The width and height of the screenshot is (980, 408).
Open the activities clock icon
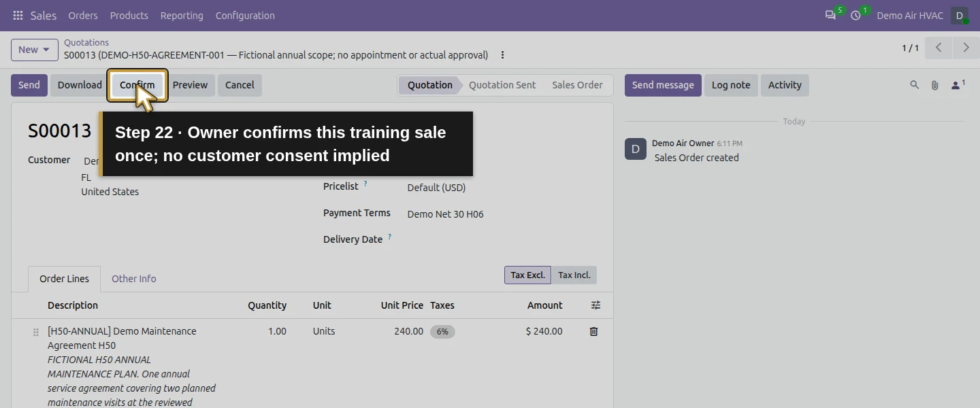[855, 15]
